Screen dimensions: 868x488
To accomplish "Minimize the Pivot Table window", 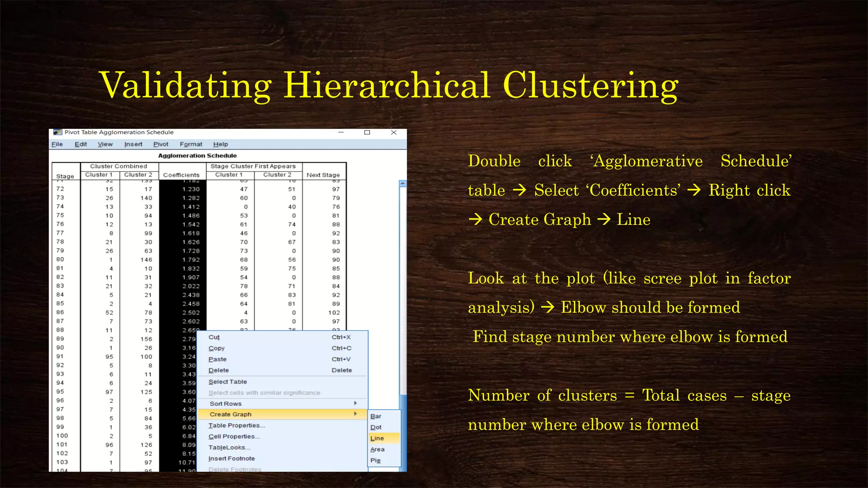I will click(x=341, y=132).
